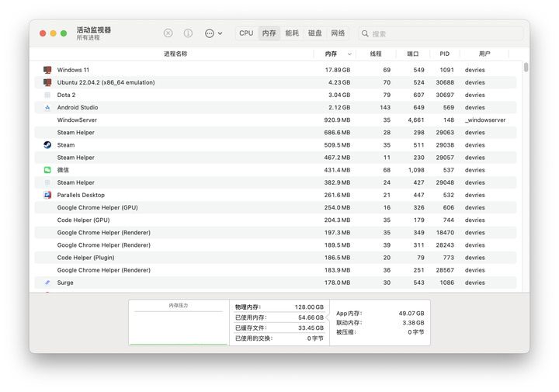Click the magnifier icon in the search field

point(365,33)
